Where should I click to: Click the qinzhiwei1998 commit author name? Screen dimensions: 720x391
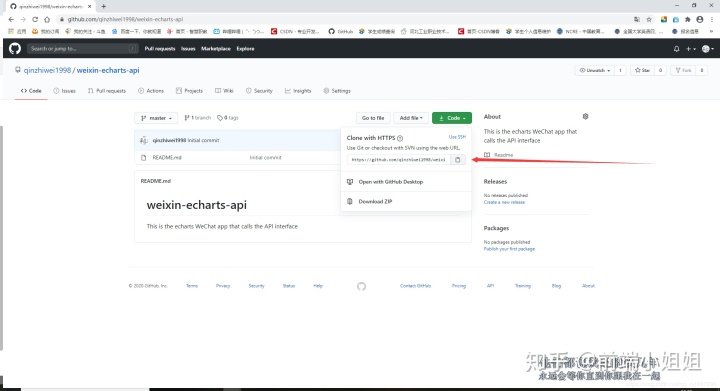coord(169,140)
